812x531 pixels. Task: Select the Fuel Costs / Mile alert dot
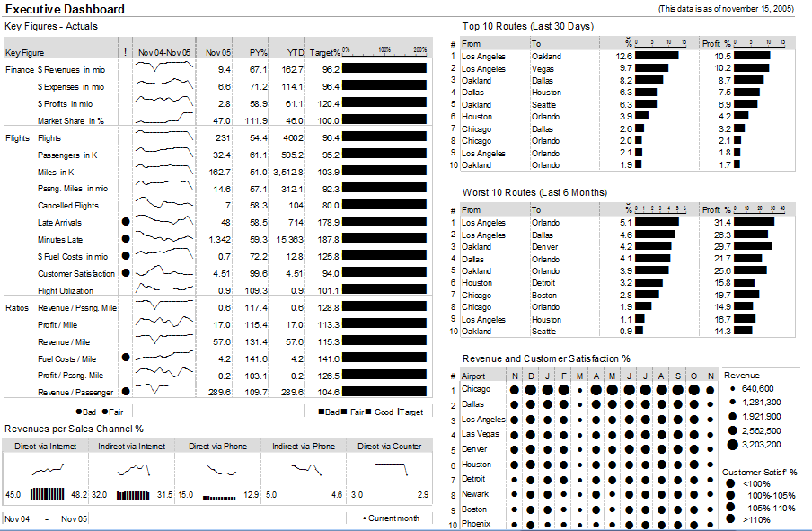pos(125,358)
